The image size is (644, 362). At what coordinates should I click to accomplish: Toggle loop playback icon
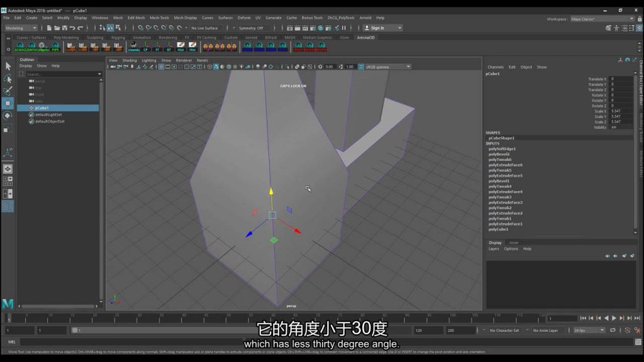pyautogui.click(x=613, y=330)
